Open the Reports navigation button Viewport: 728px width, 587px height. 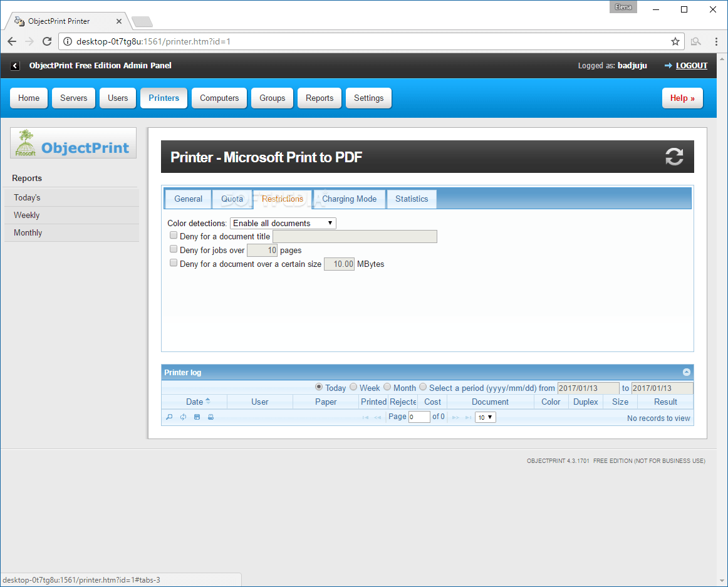pos(320,98)
